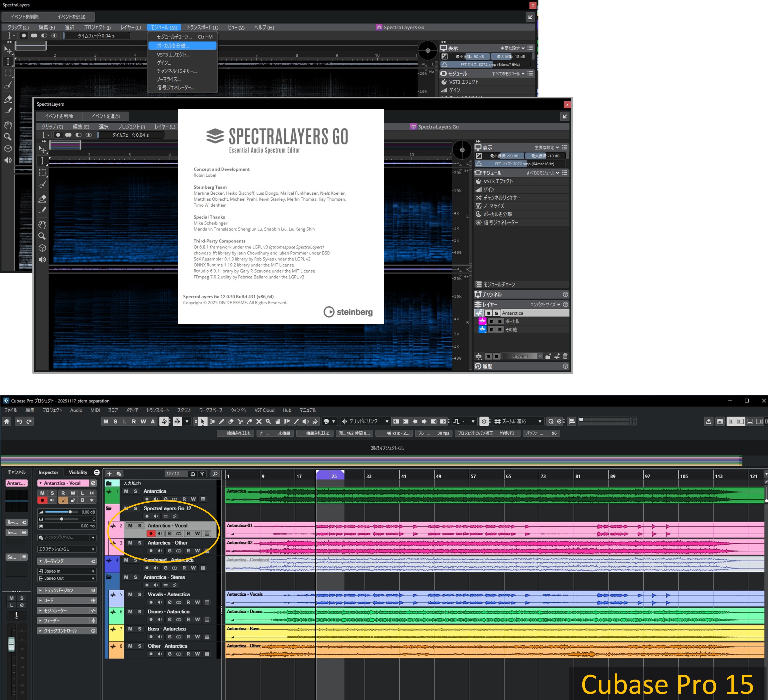Click the Cubase undo arrow icon
This screenshot has height=700, width=768.
[19, 421]
